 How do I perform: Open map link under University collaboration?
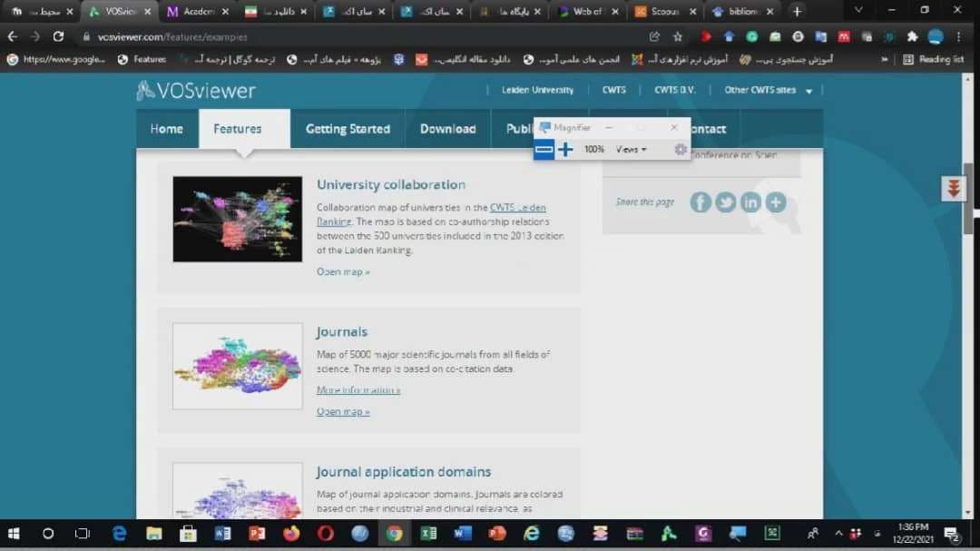pyautogui.click(x=343, y=271)
